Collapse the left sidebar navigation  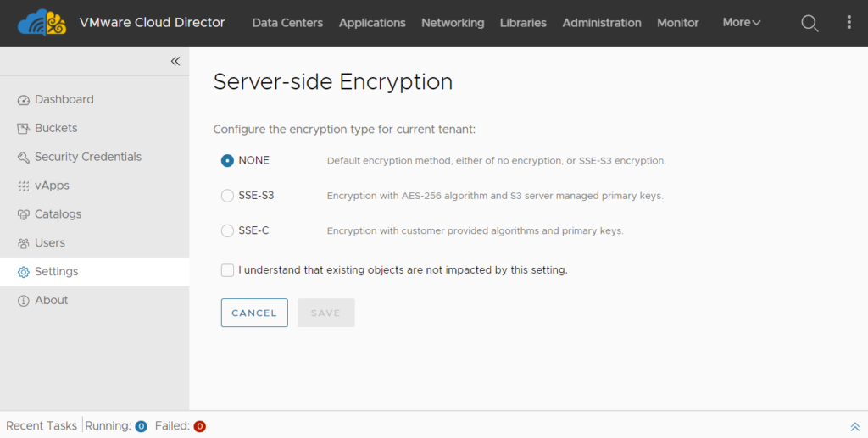(x=175, y=61)
